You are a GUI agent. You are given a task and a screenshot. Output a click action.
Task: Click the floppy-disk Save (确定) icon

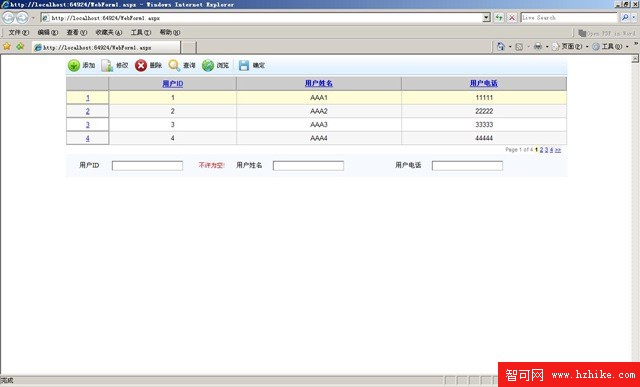pos(244,65)
